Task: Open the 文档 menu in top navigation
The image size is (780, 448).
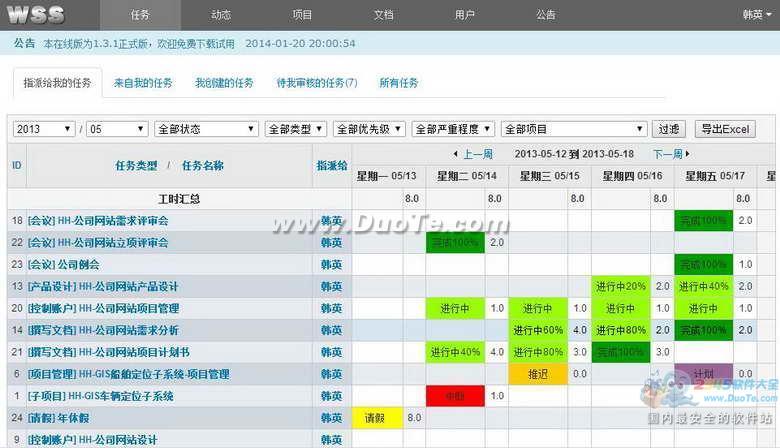Action: pos(384,15)
